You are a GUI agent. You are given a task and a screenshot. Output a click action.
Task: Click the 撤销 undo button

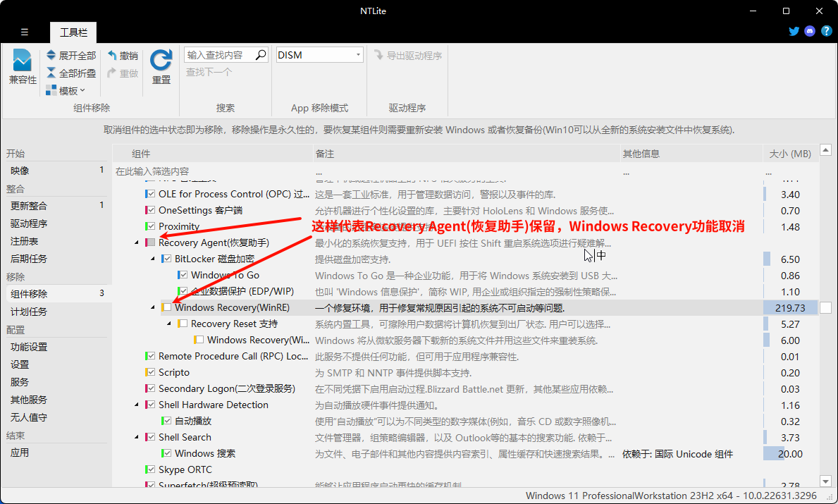(123, 55)
